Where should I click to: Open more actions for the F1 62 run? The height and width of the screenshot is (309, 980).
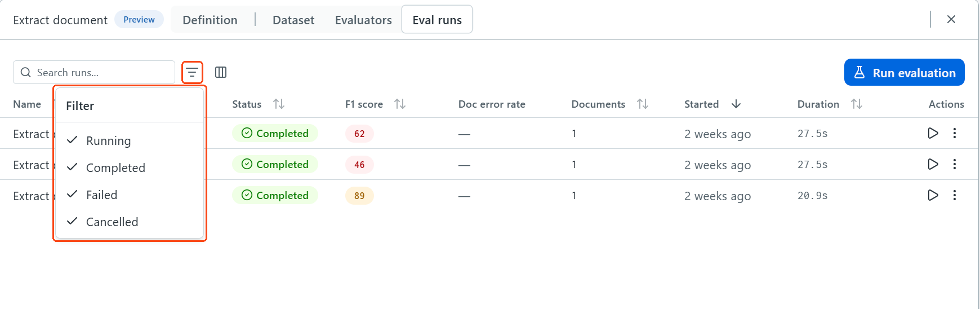955,133
